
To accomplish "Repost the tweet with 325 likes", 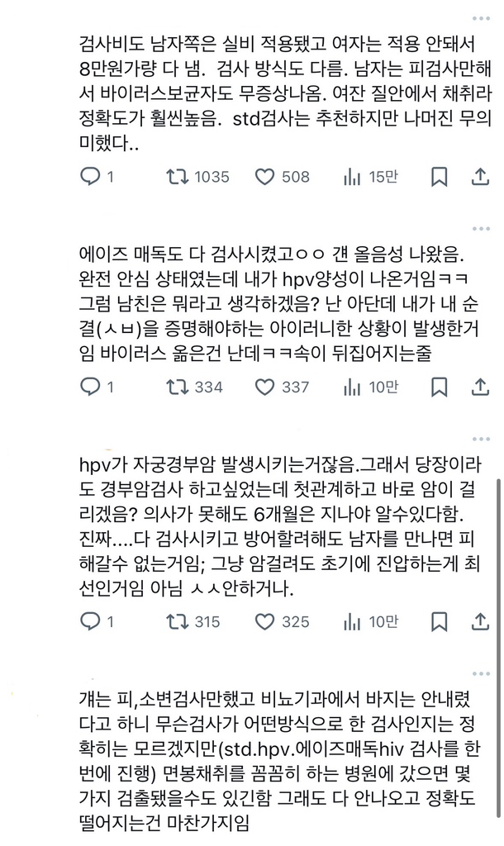I will [x=175, y=621].
